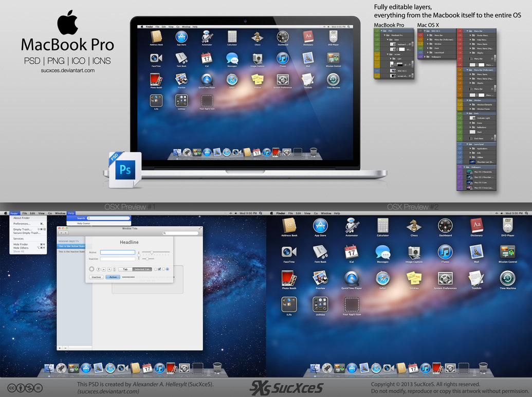Show the Mac OS X Mavericks wallpaper layer

[x=460, y=172]
